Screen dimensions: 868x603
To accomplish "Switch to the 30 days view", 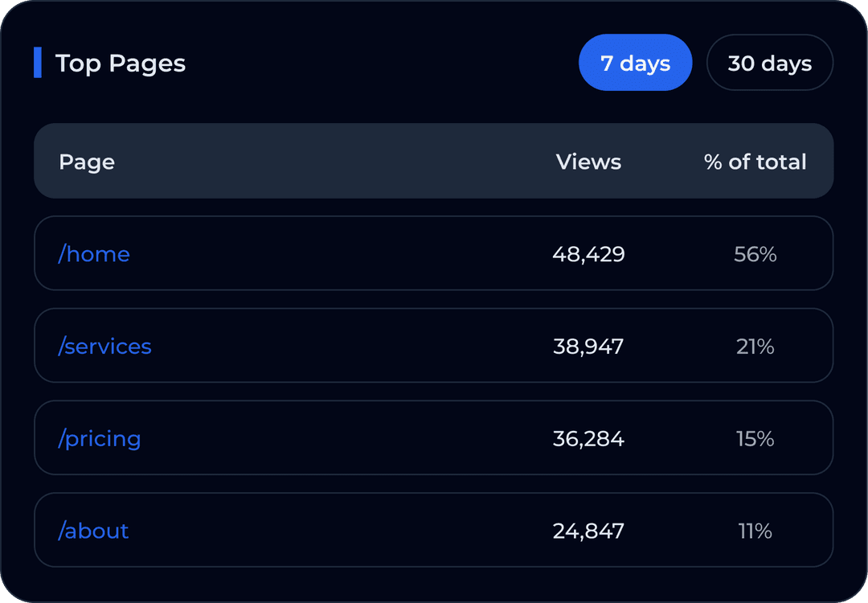I will 769,62.
